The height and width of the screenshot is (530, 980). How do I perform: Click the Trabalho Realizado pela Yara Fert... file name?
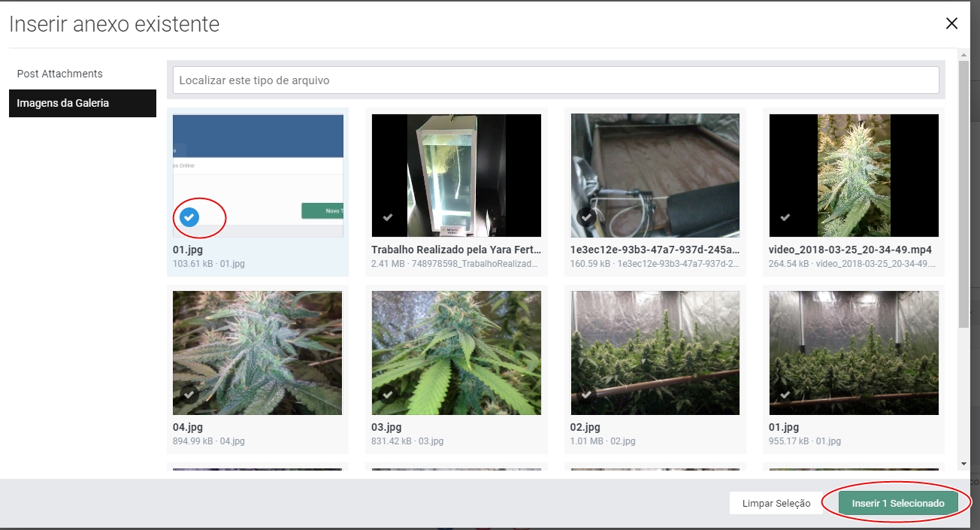pos(456,250)
